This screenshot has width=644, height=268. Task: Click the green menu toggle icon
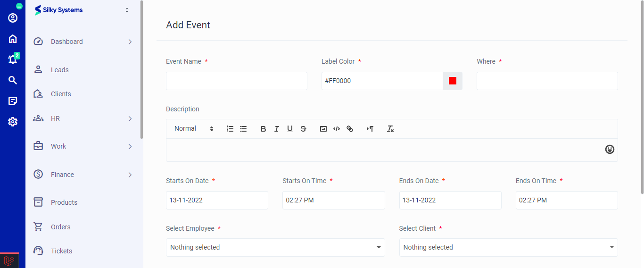click(19, 6)
